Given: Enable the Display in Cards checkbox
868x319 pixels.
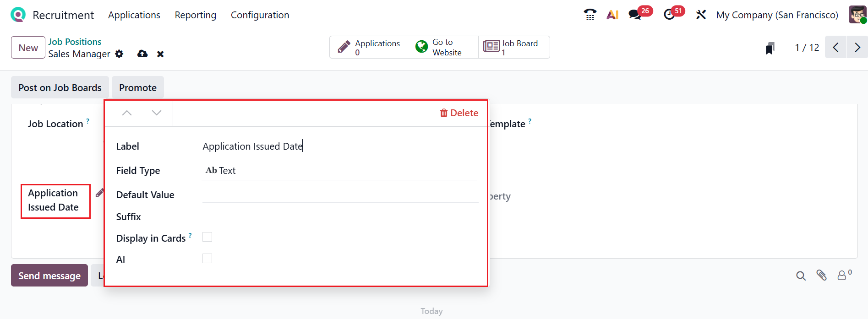Looking at the screenshot, I should click(207, 237).
